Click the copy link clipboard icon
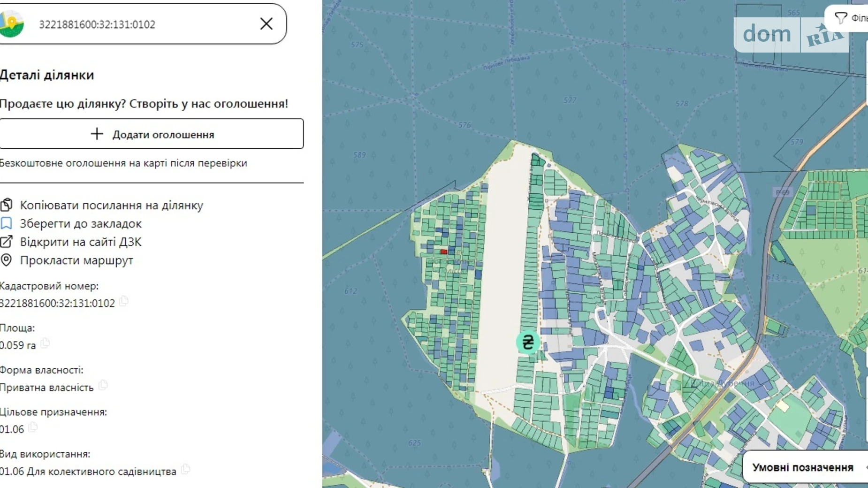Screen dimensions: 868x488 pos(6,205)
